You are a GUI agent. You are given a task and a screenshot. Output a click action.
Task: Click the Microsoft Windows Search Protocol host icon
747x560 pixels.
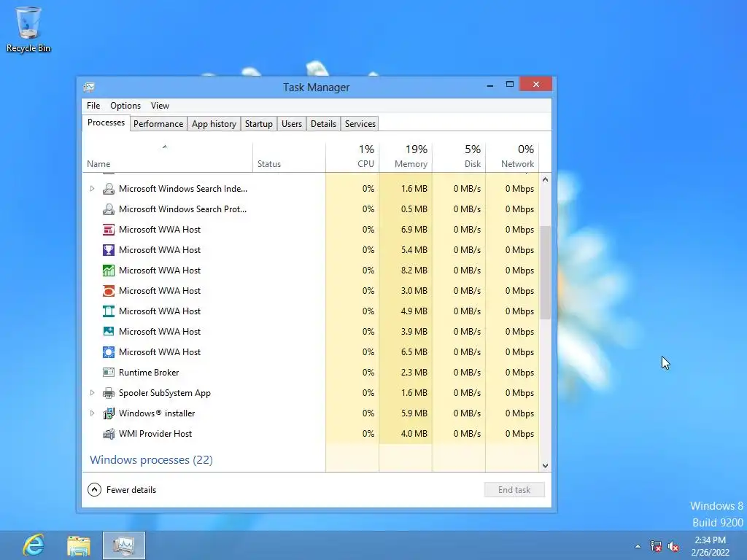tap(109, 209)
